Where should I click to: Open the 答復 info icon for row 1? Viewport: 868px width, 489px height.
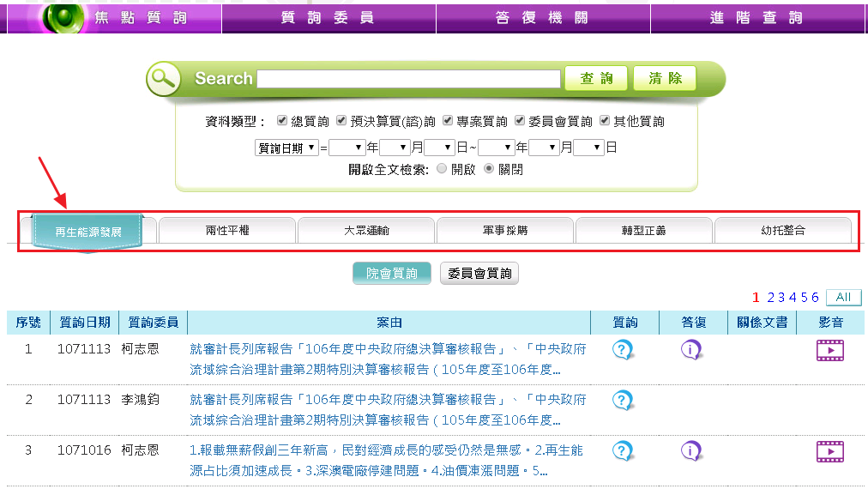click(x=691, y=350)
